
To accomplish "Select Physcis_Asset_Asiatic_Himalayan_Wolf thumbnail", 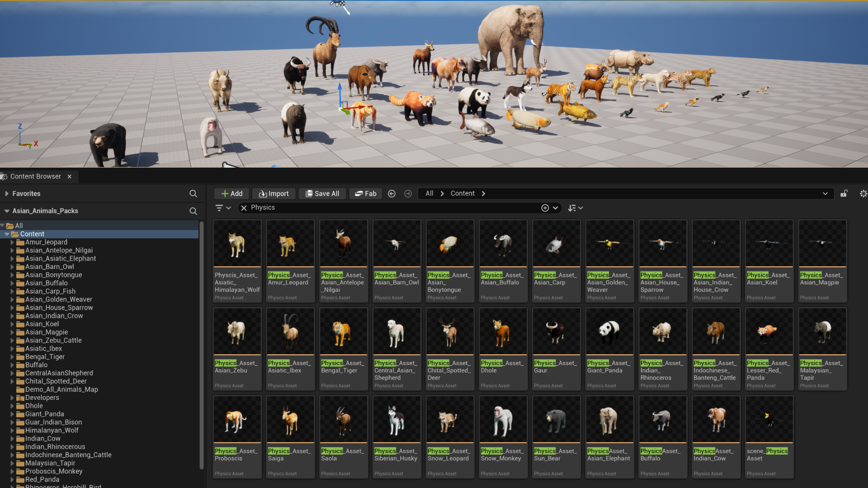I will tap(237, 243).
